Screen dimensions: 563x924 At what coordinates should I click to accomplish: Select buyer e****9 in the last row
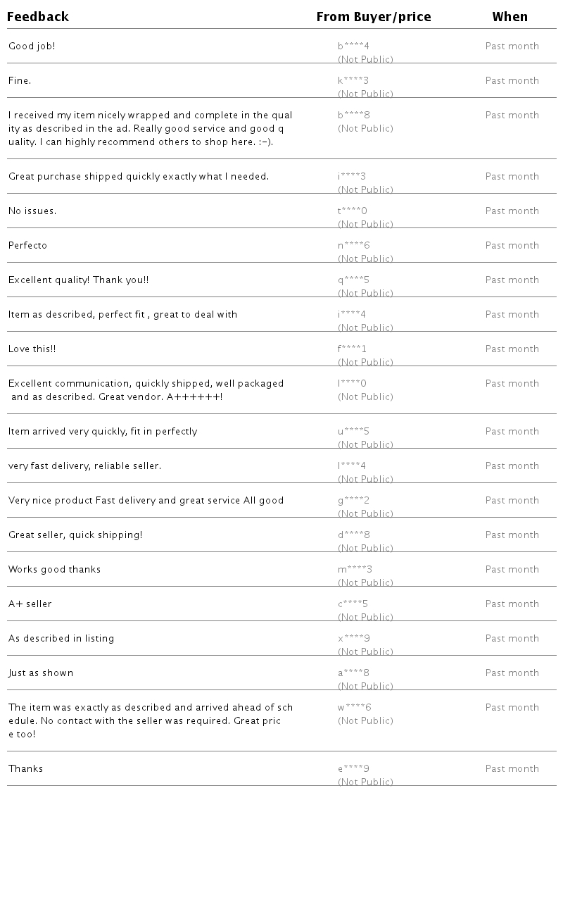(x=353, y=769)
